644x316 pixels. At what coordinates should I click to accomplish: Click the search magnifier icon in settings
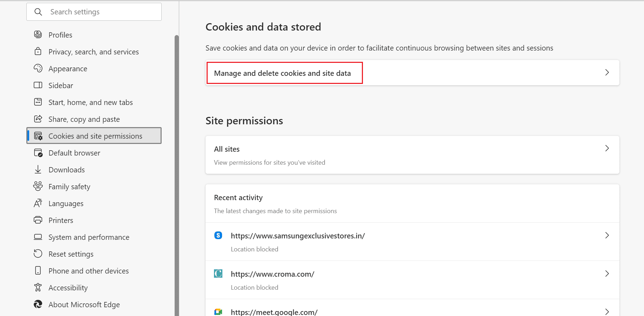38,12
